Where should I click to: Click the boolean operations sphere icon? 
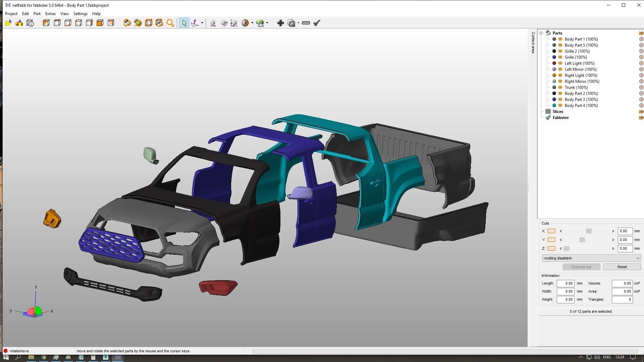291,23
